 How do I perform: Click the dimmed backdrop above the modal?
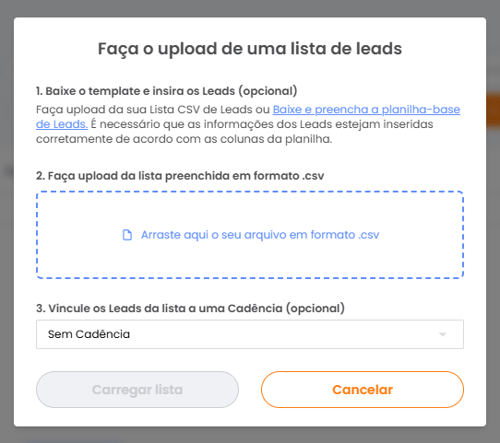250,8
